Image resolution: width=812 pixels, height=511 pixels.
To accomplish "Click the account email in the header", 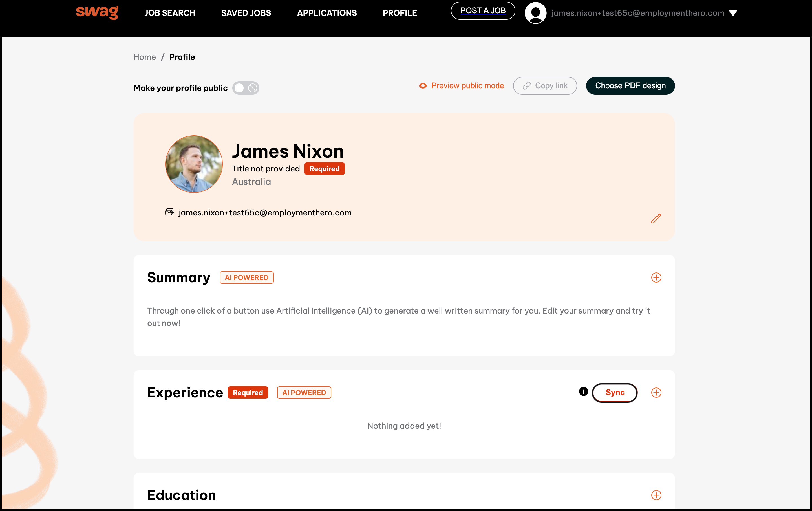I will coord(638,13).
